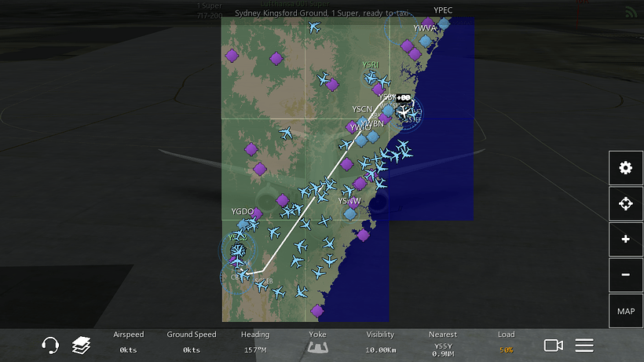Viewport: 644px width, 362px height.
Task: Click the Airspeed 0kts readout
Action: (129, 342)
